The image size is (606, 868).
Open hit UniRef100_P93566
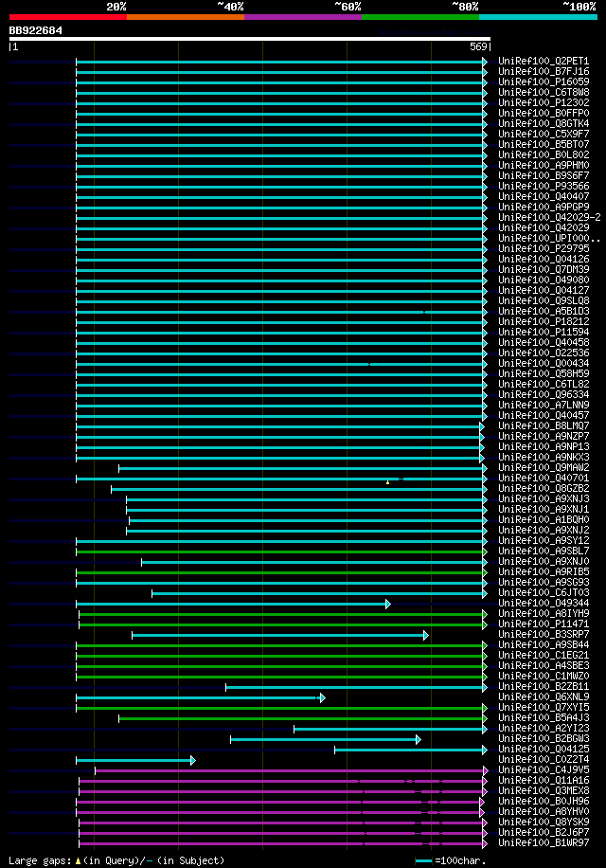point(544,187)
